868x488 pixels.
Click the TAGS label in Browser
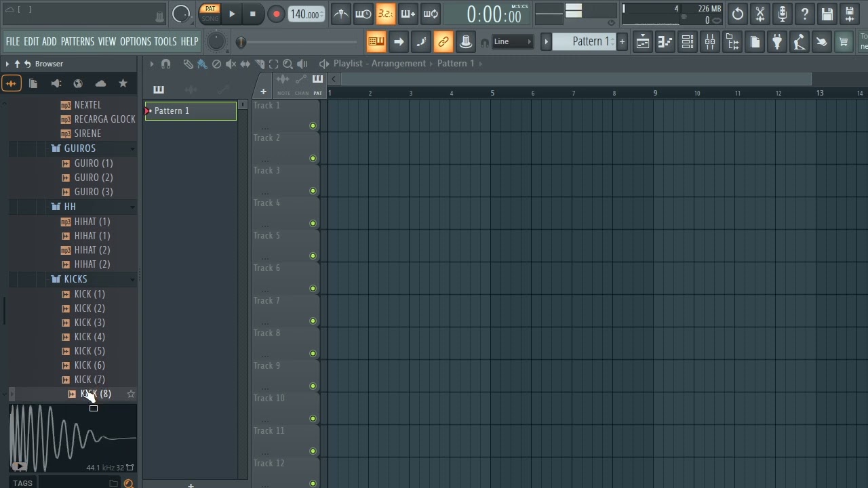tap(22, 483)
